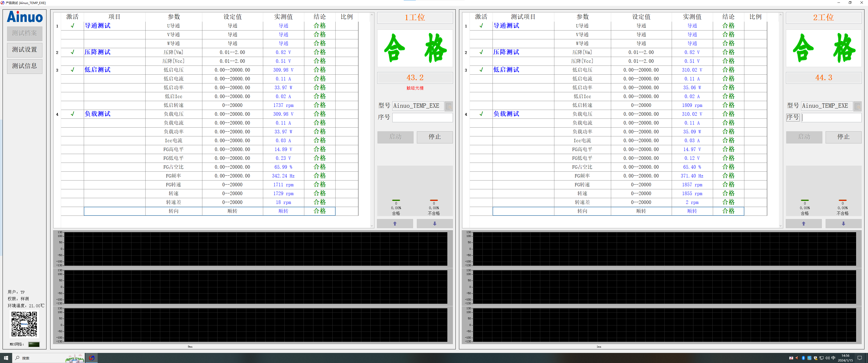Click the MES network status indicator

pyautogui.click(x=34, y=344)
